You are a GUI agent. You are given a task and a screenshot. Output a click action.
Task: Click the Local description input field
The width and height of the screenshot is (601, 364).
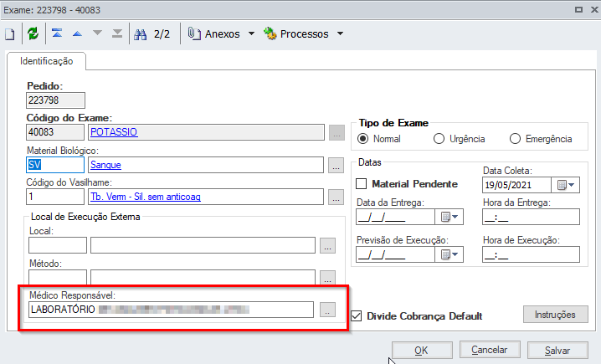pyautogui.click(x=203, y=245)
